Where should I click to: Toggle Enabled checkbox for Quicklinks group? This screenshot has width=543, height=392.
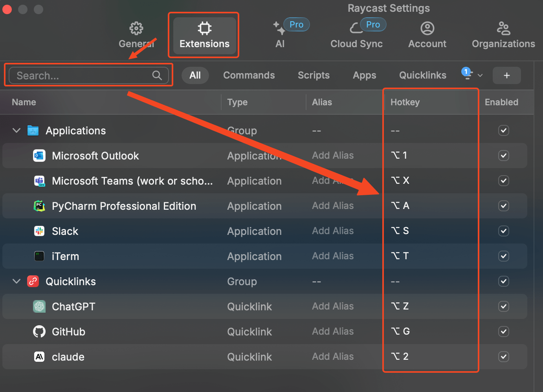pos(504,281)
